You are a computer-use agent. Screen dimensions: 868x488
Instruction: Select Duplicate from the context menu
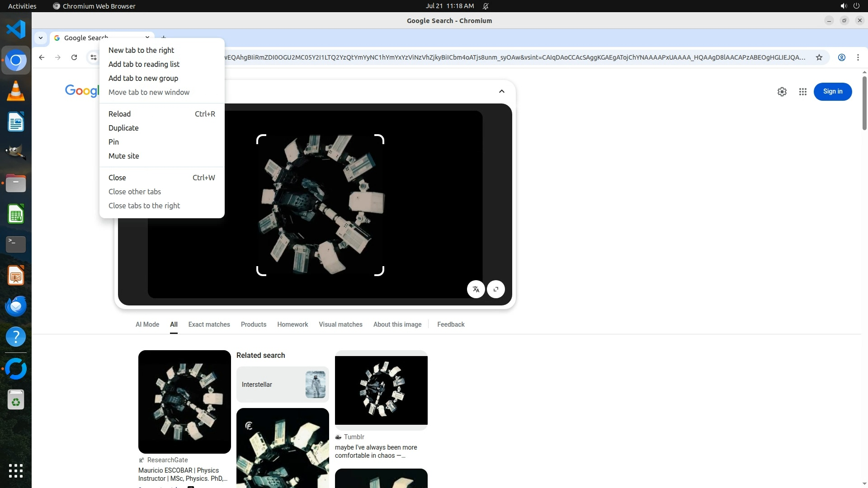point(123,128)
